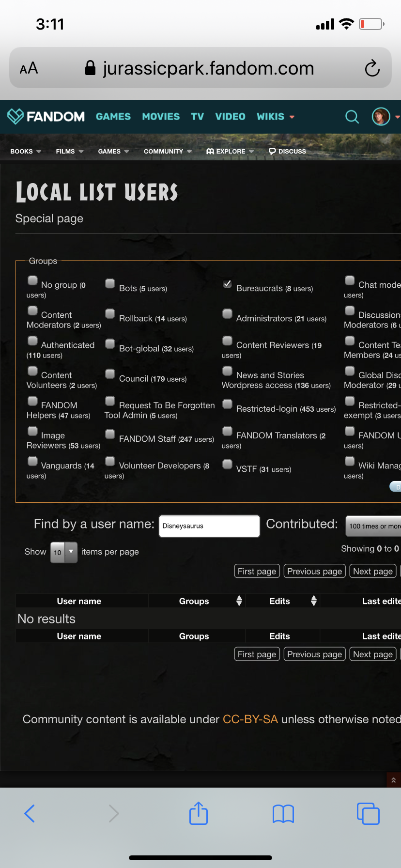Image resolution: width=401 pixels, height=868 pixels.
Task: Click the top Next page button
Action: pos(373,571)
